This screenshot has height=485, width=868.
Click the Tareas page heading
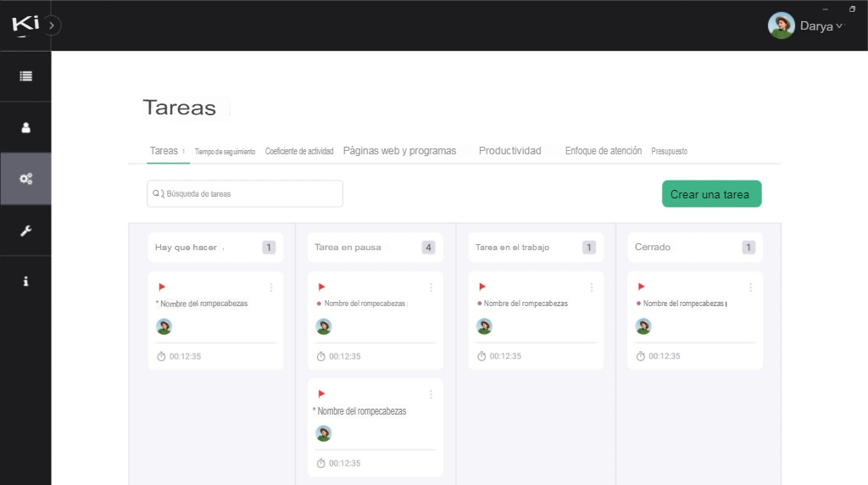180,108
